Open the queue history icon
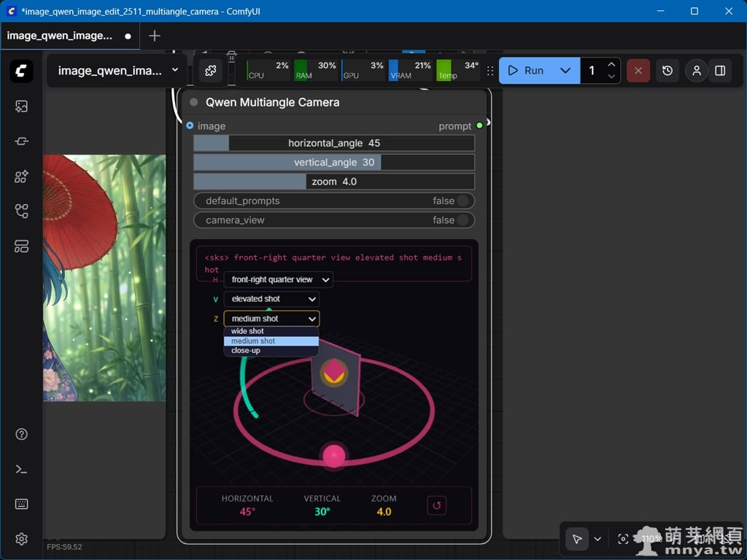 tap(667, 71)
